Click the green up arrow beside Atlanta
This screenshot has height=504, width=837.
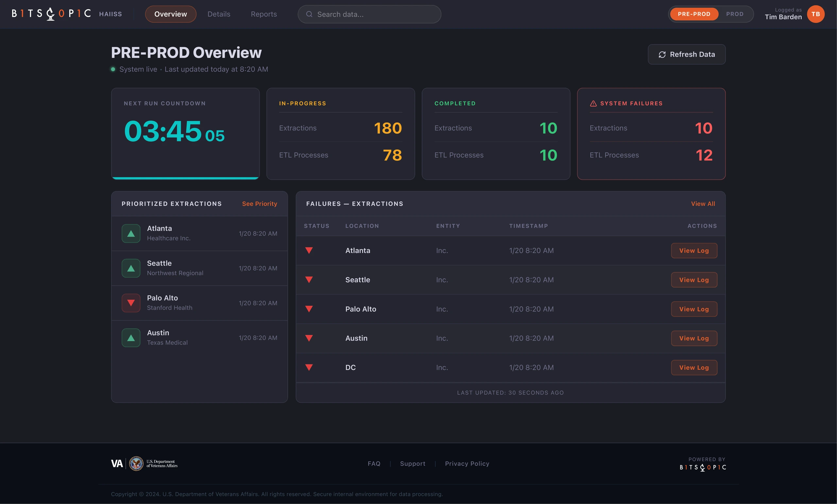(x=131, y=234)
